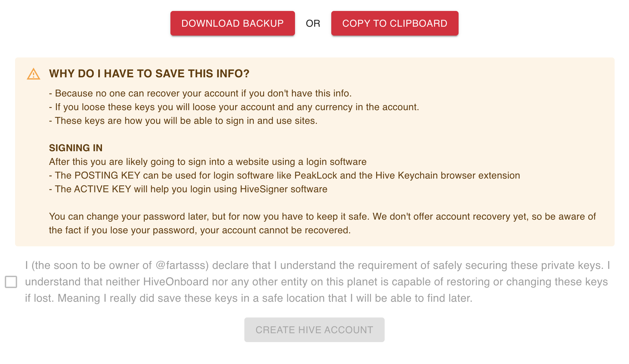Tick the key-securing declaration checkbox
The width and height of the screenshot is (629, 364).
(x=11, y=282)
